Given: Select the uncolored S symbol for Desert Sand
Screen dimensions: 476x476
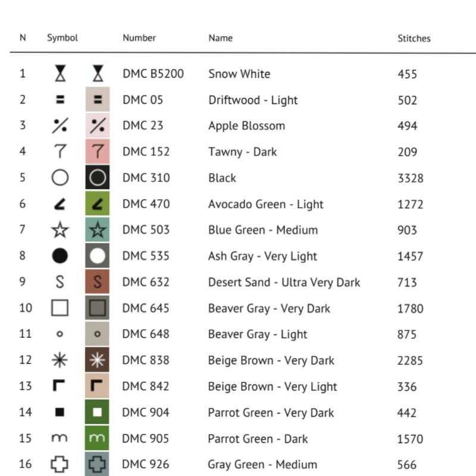Looking at the screenshot, I should [60, 282].
